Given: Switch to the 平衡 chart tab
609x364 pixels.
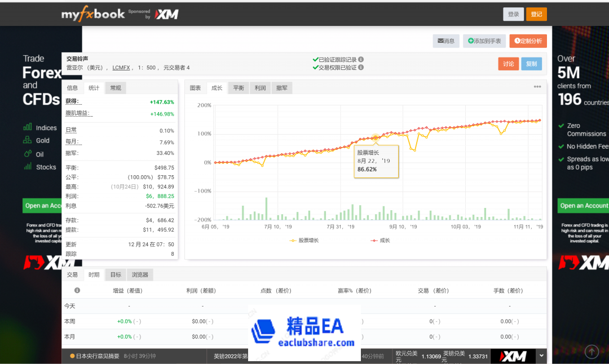Looking at the screenshot, I should (239, 88).
